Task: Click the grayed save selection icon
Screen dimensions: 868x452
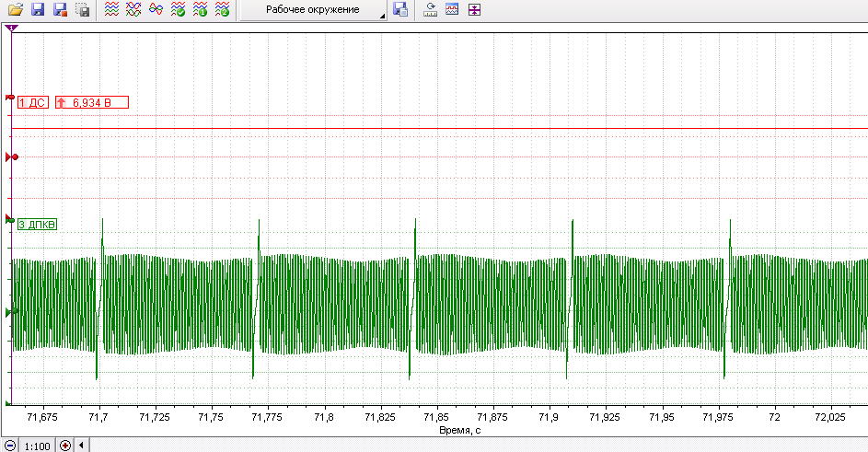Action: coord(82,9)
